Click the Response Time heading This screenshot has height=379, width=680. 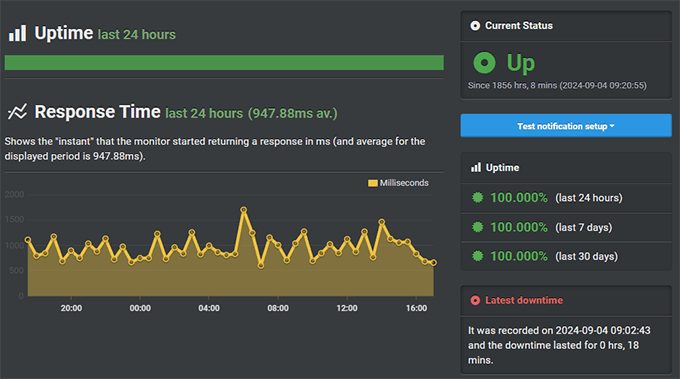tap(98, 111)
